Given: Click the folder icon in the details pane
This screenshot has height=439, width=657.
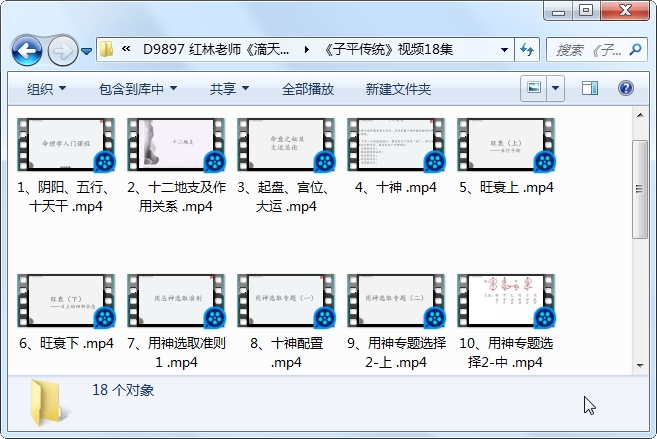Looking at the screenshot, I should (x=49, y=403).
